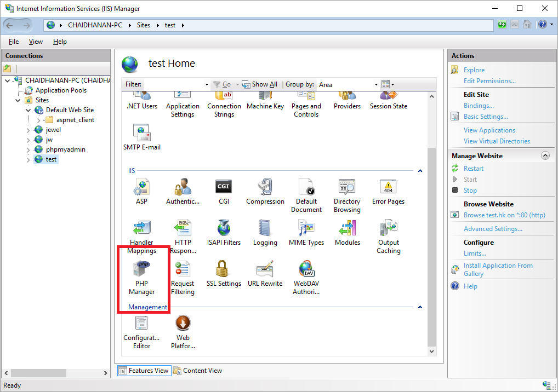The height and width of the screenshot is (392, 558).
Task: Open Machine Key settings
Action: pyautogui.click(x=265, y=101)
